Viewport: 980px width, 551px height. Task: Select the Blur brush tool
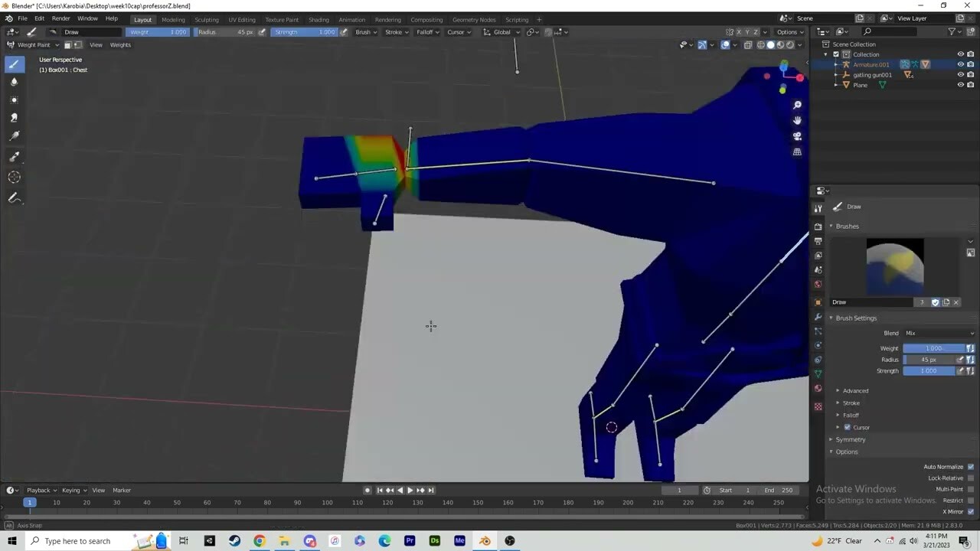point(15,82)
